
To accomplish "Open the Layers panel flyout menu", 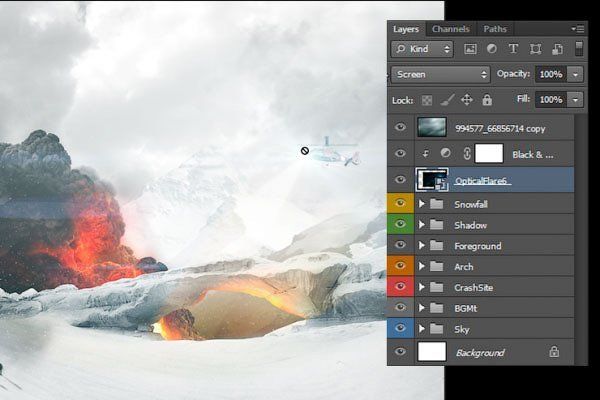I will pos(578,29).
